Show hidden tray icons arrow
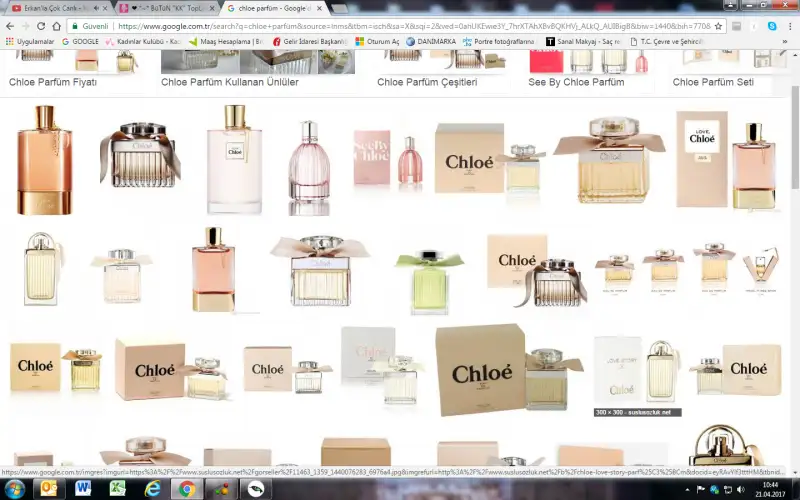The height and width of the screenshot is (500, 800). [687, 490]
